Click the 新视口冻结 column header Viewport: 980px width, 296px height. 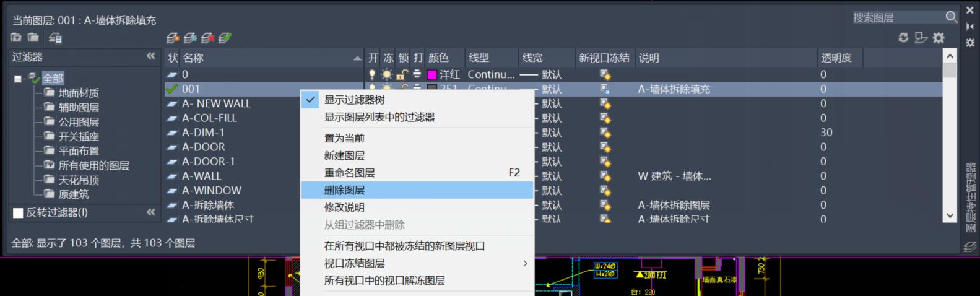click(604, 58)
